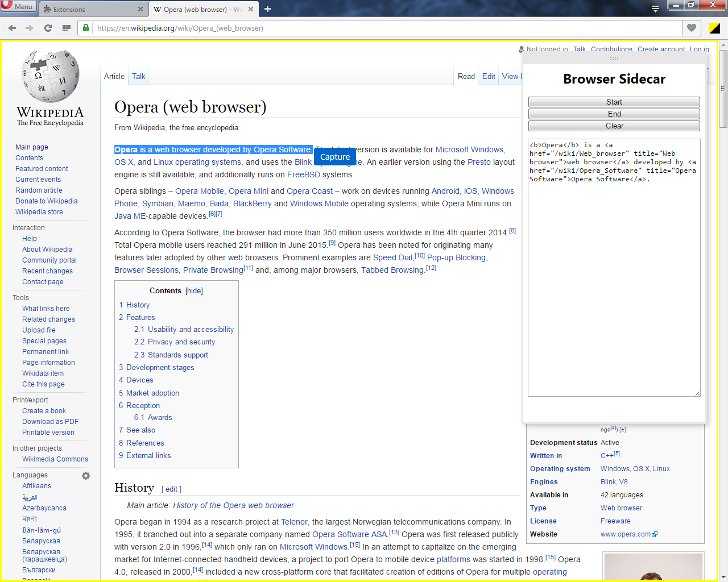This screenshot has width=728, height=582.
Task: Grab the text area resize handle
Action: point(697,393)
